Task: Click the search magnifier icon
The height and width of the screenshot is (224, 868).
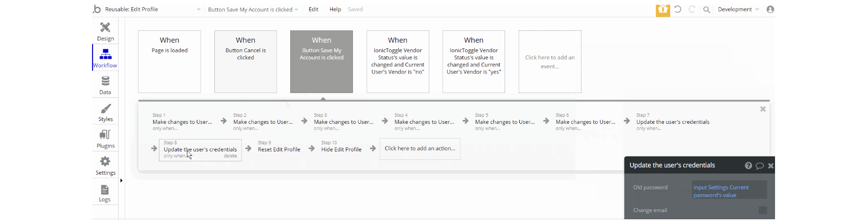Action: (x=706, y=9)
